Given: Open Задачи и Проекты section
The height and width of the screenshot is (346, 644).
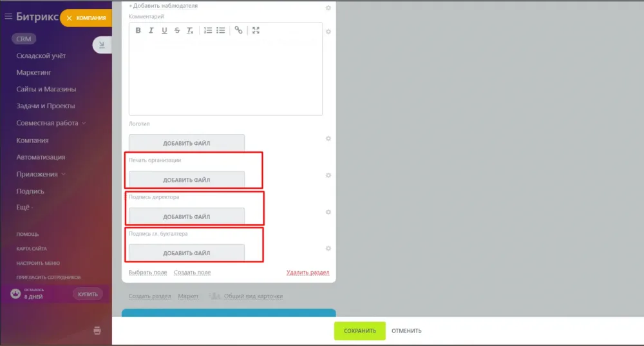Looking at the screenshot, I should click(46, 106).
